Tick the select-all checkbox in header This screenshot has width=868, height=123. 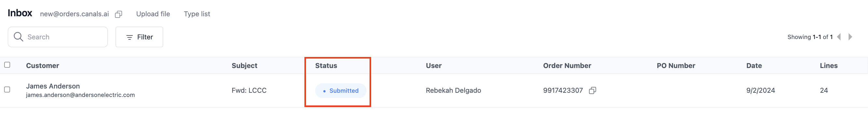(x=7, y=65)
